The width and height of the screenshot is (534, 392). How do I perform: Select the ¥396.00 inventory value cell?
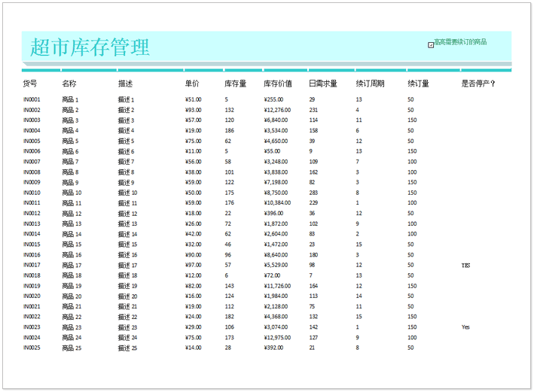coord(273,214)
